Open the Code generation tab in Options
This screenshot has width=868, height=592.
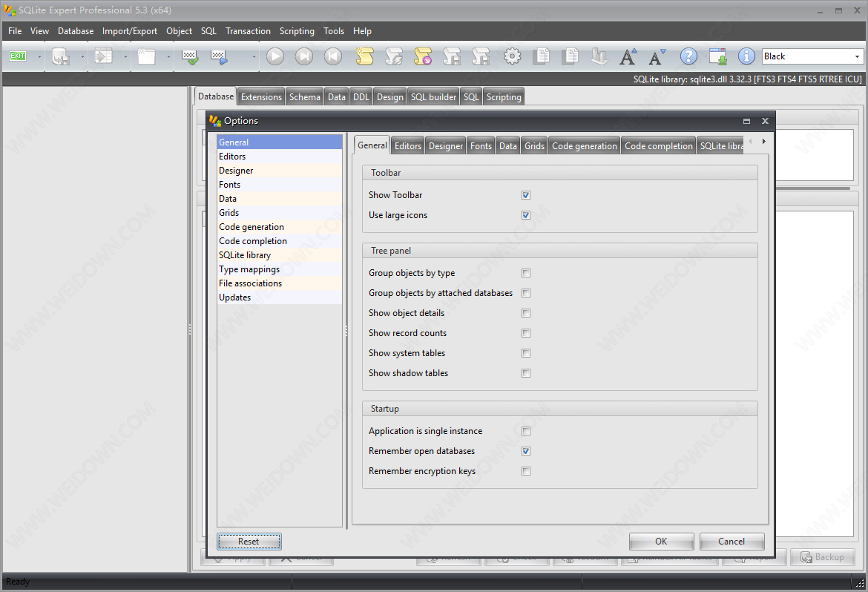(x=584, y=145)
